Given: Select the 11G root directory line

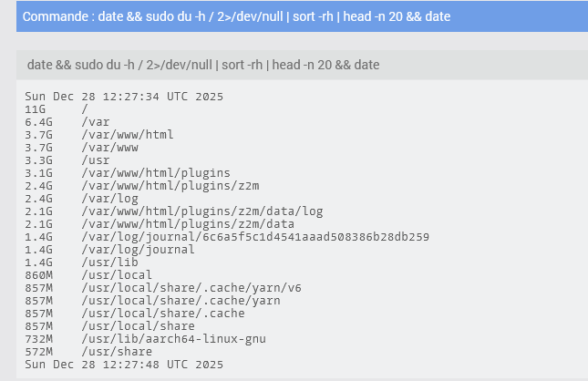Looking at the screenshot, I should click(57, 108).
